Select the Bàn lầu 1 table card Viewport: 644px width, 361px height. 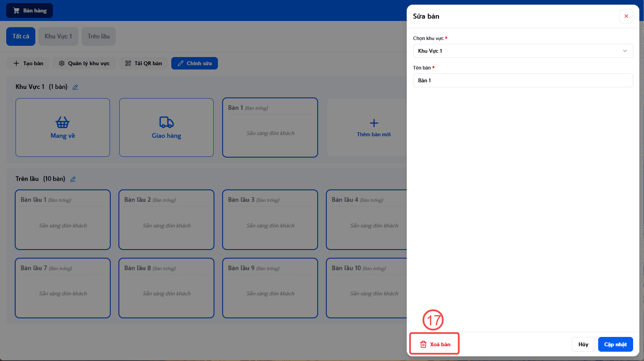63,220
